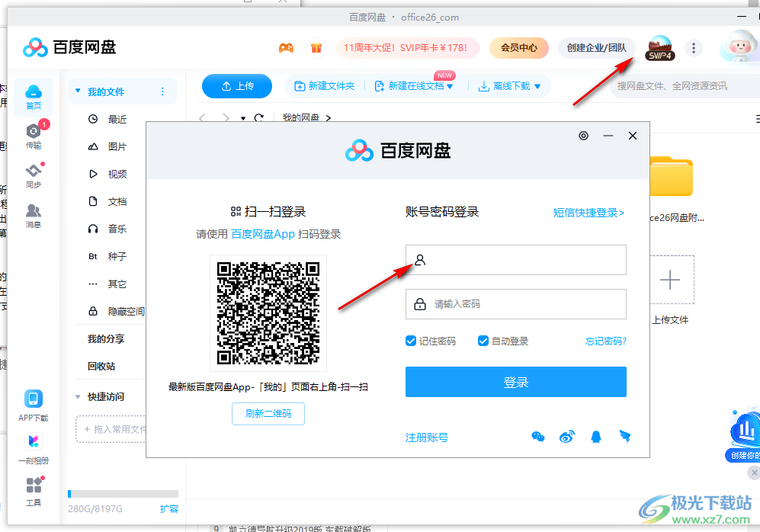Viewport: 760px width, 532px height.
Task: Expand 离线下载 dropdown arrow
Action: 537,86
